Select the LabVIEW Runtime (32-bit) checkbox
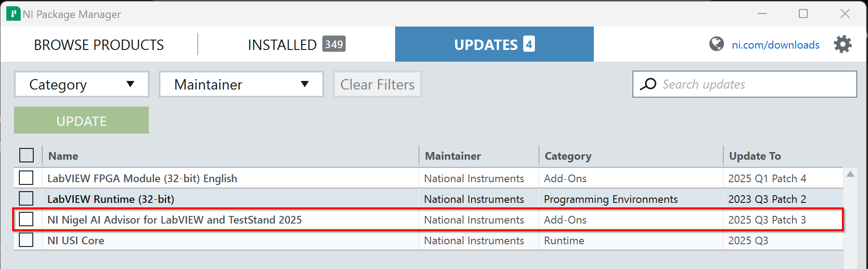Screen dimensions: 868x269 [x=26, y=199]
